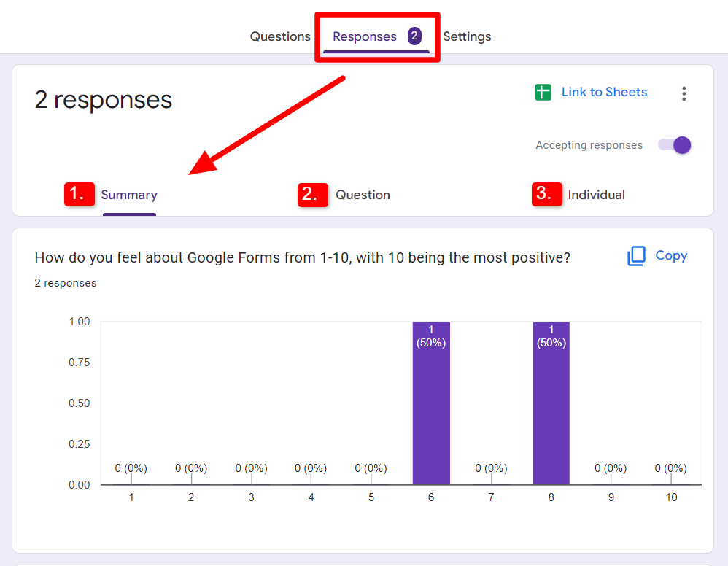This screenshot has height=566, width=728.
Task: Click the purple bar for rating 6
Action: click(x=431, y=403)
